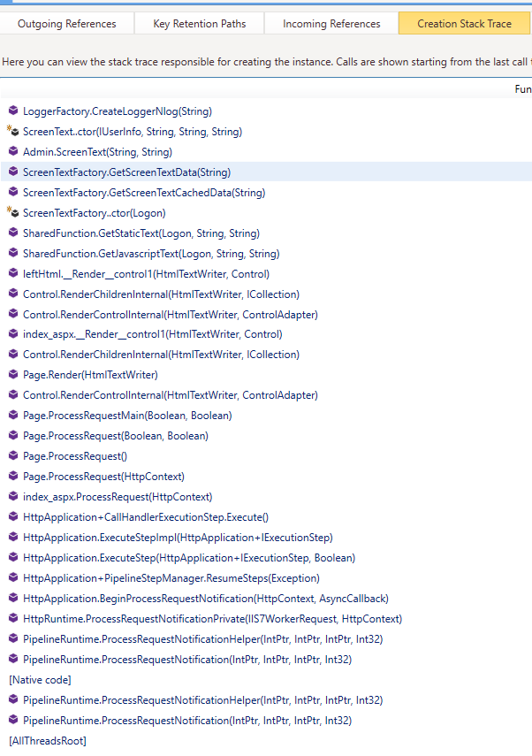Select ScreenTextFactory.GetScreenTextData(String) row
This screenshot has width=532, height=756.
tap(266, 172)
